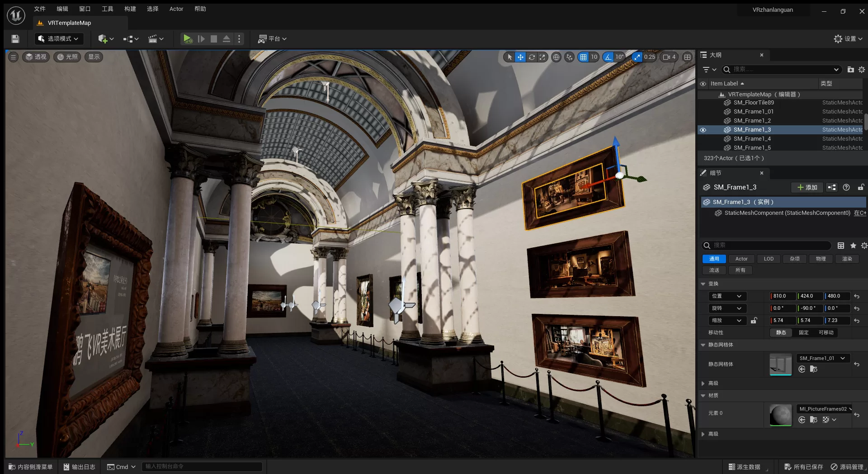Click the Add component button
Viewport: 868px width, 474px height.
click(x=807, y=187)
